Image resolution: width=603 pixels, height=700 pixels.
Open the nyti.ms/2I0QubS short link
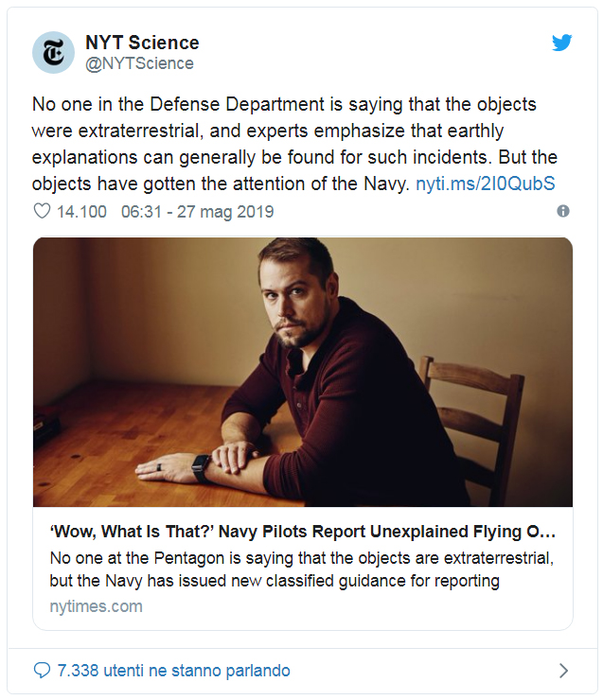(485, 183)
